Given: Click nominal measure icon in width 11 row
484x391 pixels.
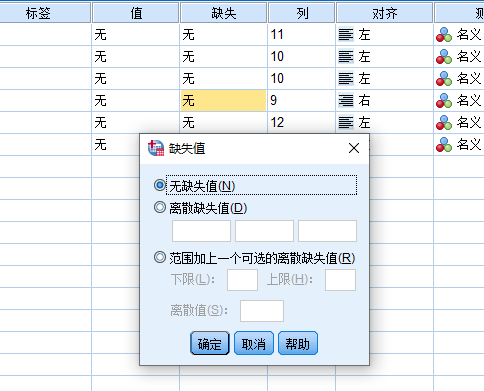Looking at the screenshot, I should pos(444,34).
